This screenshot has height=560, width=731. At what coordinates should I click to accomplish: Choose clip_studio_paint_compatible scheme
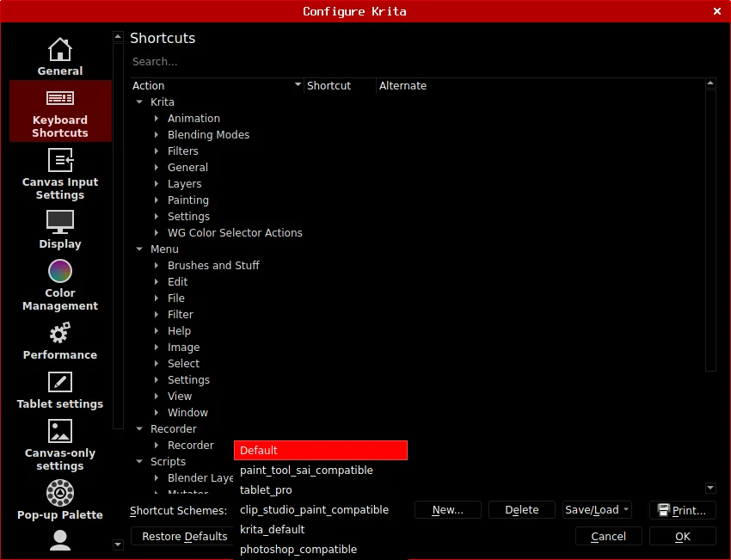point(321,509)
